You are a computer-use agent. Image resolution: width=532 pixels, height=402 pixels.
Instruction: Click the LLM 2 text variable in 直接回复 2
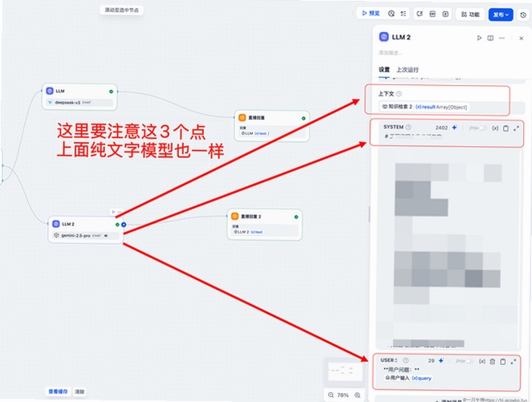coord(248,232)
